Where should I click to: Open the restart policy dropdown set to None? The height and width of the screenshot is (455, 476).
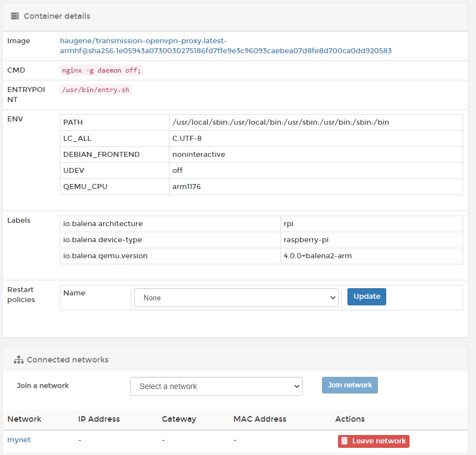pos(236,297)
